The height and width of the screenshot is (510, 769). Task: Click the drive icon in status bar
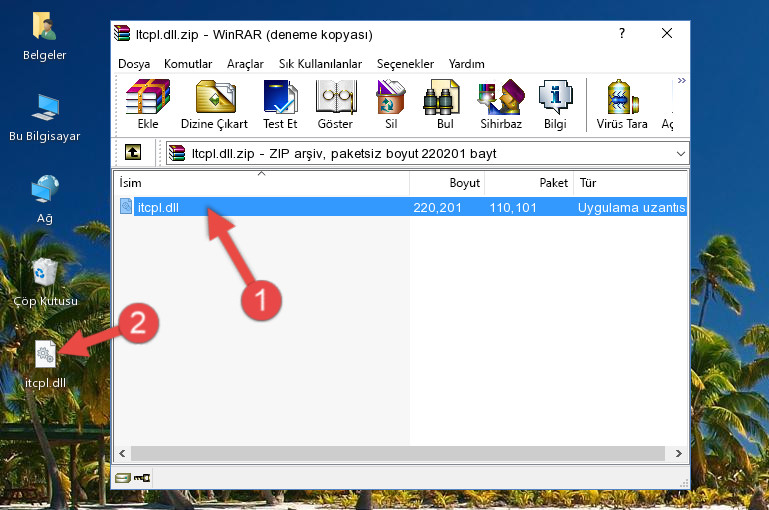click(x=123, y=478)
